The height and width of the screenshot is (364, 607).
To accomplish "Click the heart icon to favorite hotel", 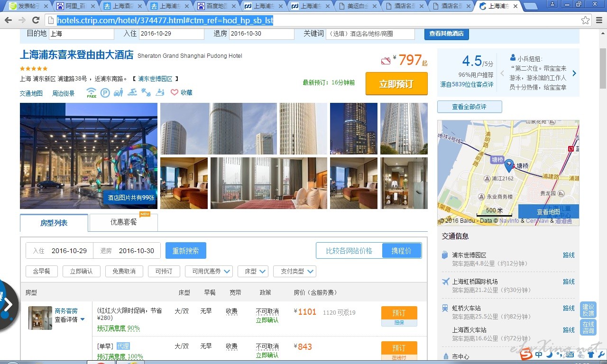I will pyautogui.click(x=175, y=92).
